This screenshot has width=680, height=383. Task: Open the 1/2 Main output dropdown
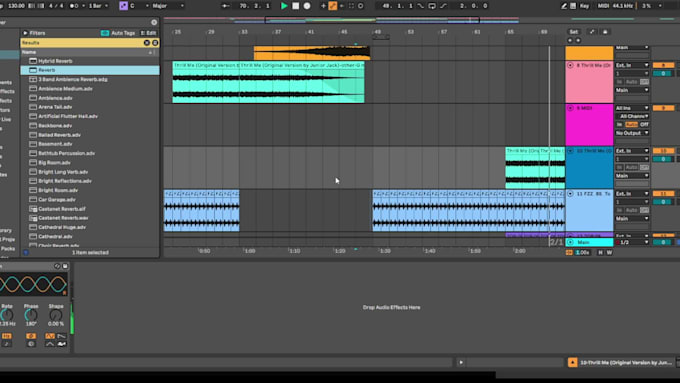click(x=632, y=242)
